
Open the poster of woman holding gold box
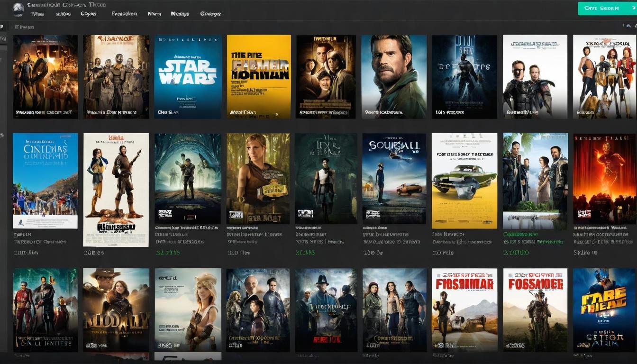click(x=258, y=178)
